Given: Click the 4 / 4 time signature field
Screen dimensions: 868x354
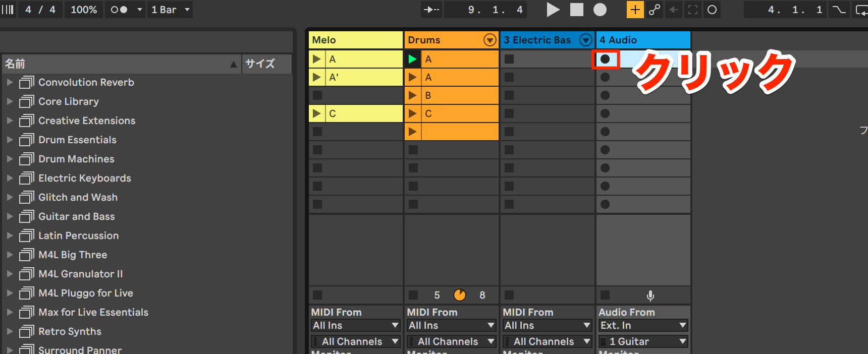Looking at the screenshot, I should point(40,10).
